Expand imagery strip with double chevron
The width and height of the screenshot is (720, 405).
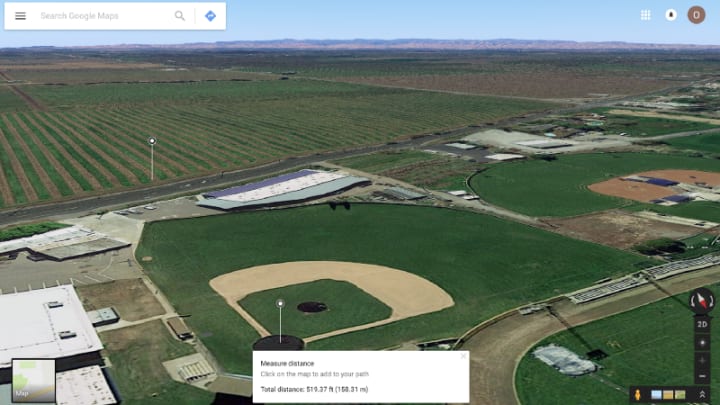pos(702,394)
